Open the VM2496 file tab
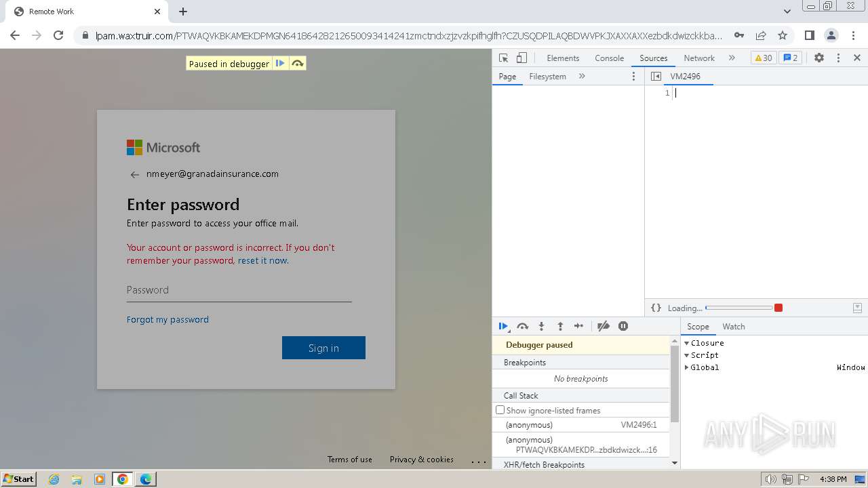 [686, 77]
